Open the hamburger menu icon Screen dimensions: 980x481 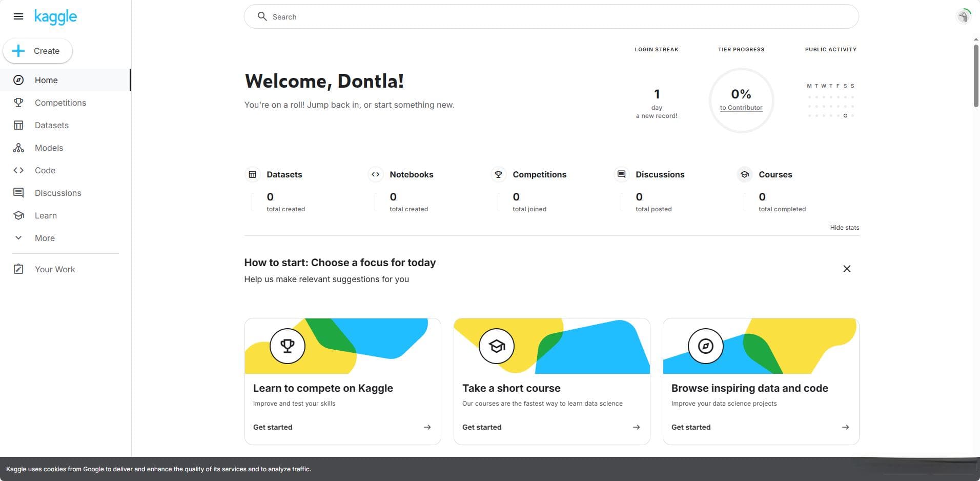18,16
